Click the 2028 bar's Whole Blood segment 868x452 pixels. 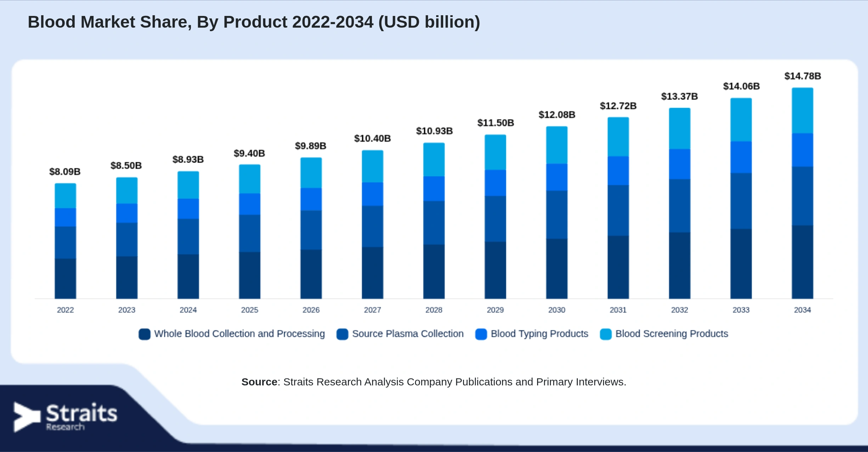434,271
